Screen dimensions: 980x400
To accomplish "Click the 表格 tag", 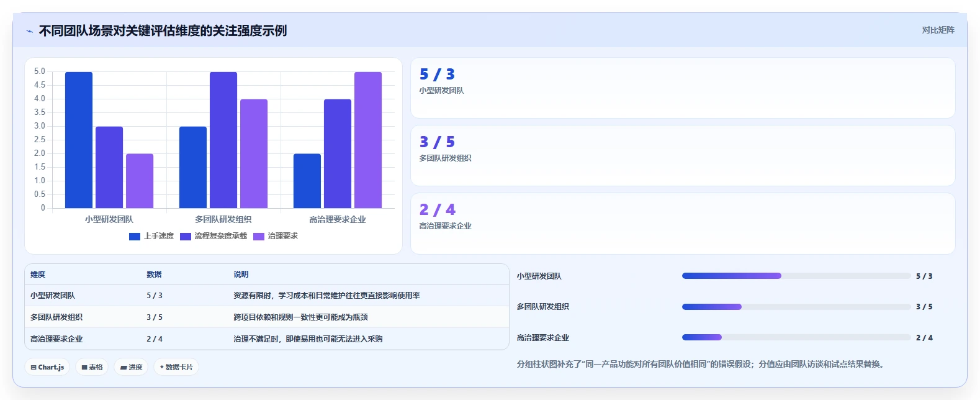I will coord(92,367).
